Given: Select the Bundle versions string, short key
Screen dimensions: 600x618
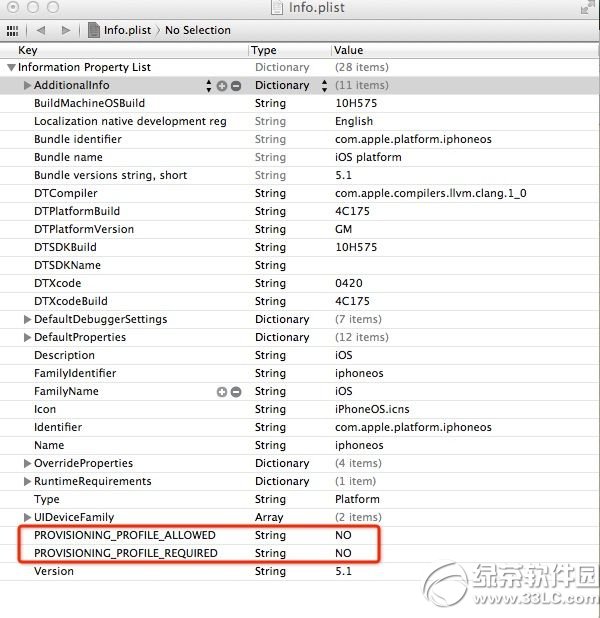Looking at the screenshot, I should 110,175.
